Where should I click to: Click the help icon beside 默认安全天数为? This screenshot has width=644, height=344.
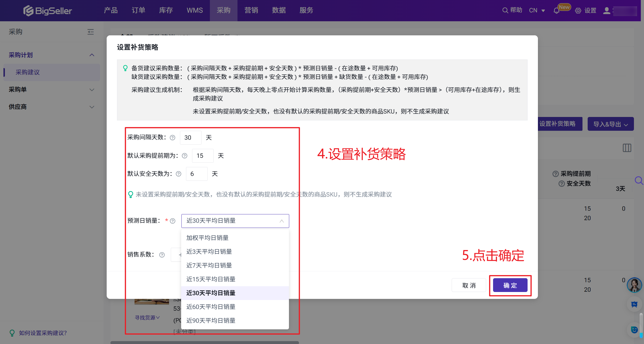(179, 174)
